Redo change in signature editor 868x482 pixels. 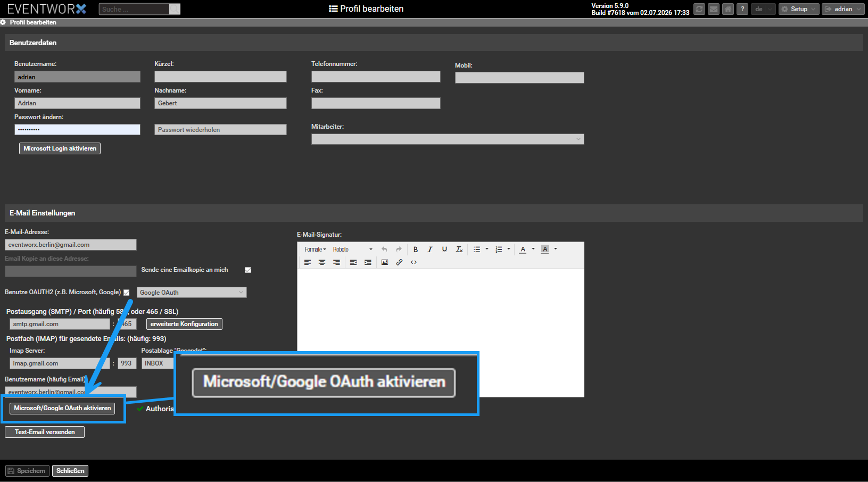click(x=399, y=249)
